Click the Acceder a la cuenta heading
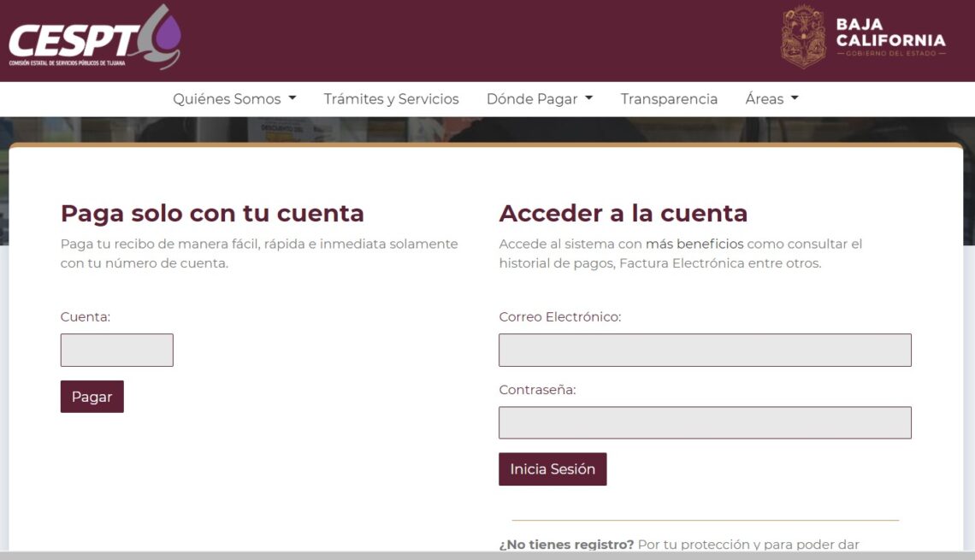The image size is (975, 560). (x=623, y=213)
